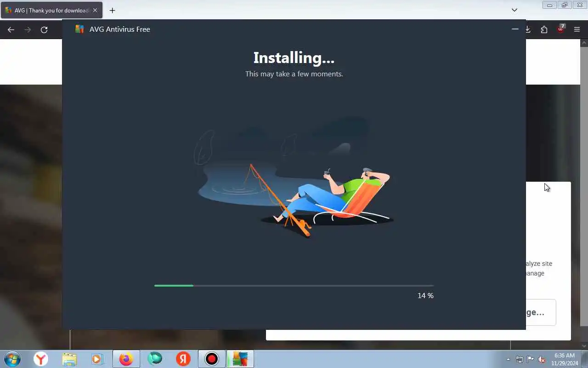Image resolution: width=588 pixels, height=368 pixels.
Task: Click the fishing man illustration
Action: (294, 178)
